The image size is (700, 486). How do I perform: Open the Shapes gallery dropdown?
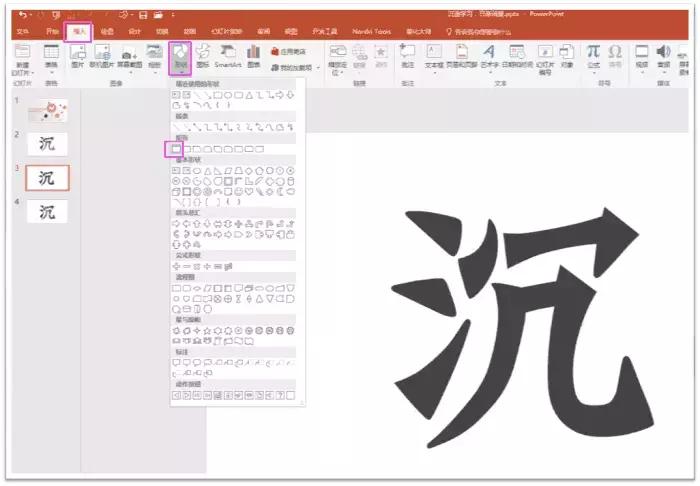point(180,58)
